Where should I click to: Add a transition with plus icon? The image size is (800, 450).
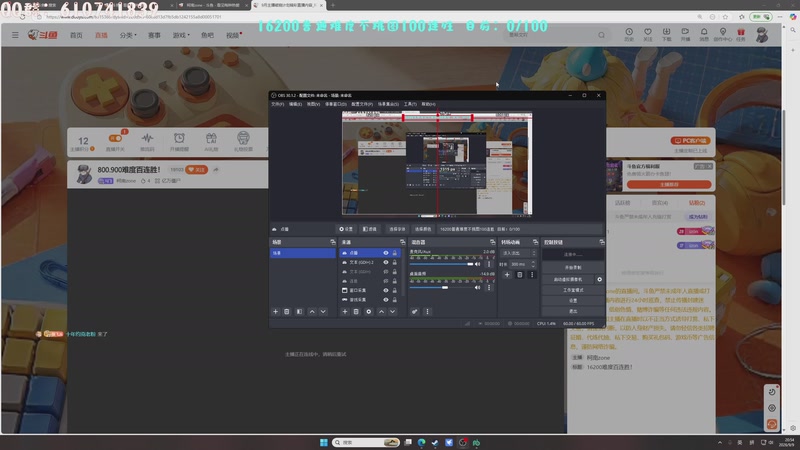(507, 274)
